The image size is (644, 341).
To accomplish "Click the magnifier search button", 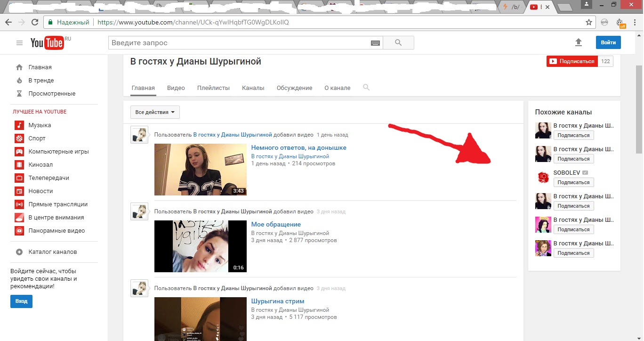I will pyautogui.click(x=398, y=43).
